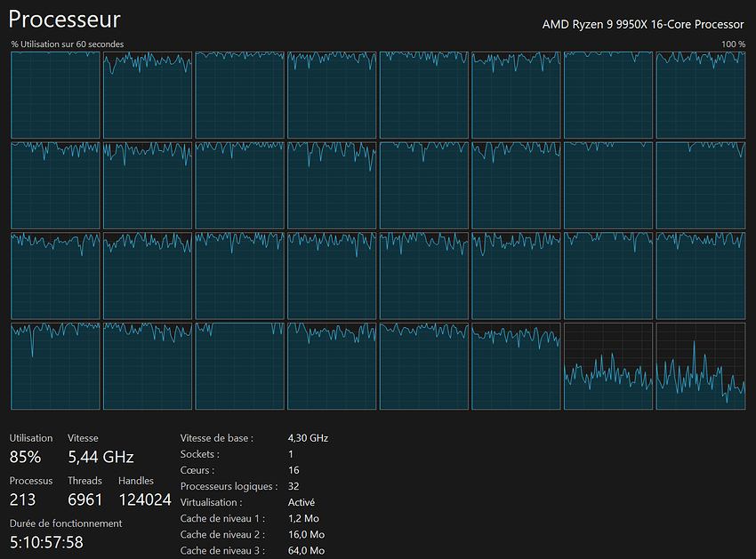Select bottom-row graph with long flat 100% plateau
Screen dimensions: 756x559
point(239,366)
